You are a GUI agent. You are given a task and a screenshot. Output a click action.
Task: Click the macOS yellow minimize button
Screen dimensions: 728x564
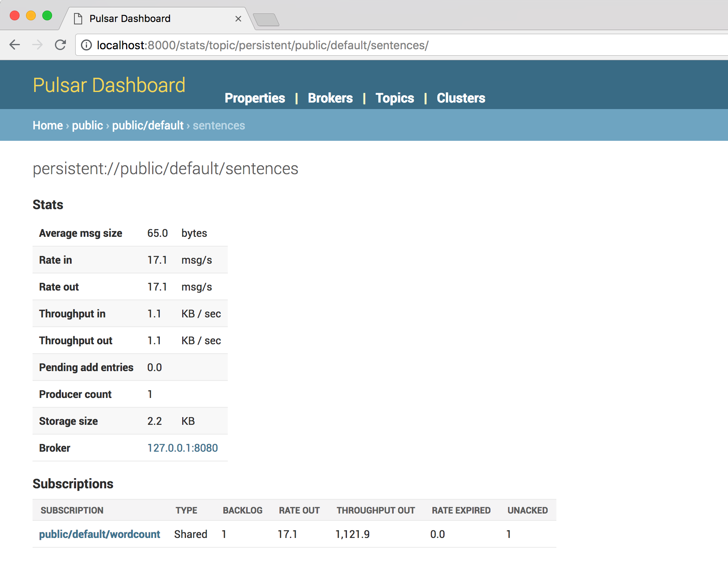click(x=31, y=15)
